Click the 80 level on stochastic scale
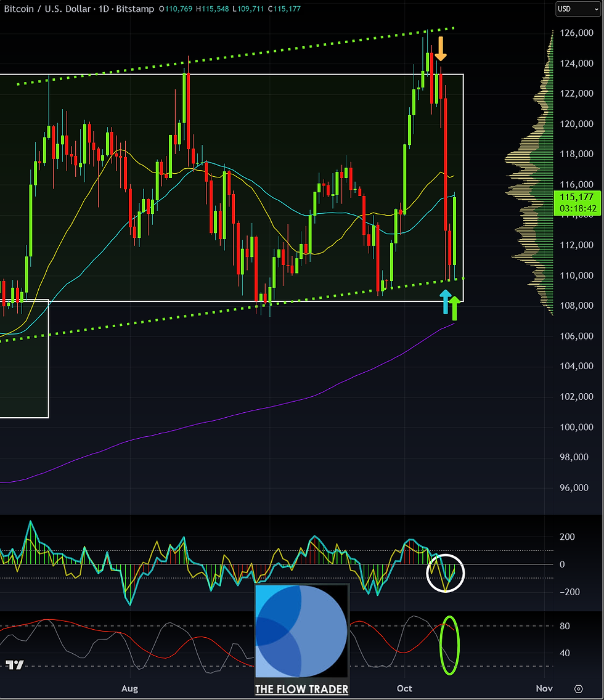 565,626
